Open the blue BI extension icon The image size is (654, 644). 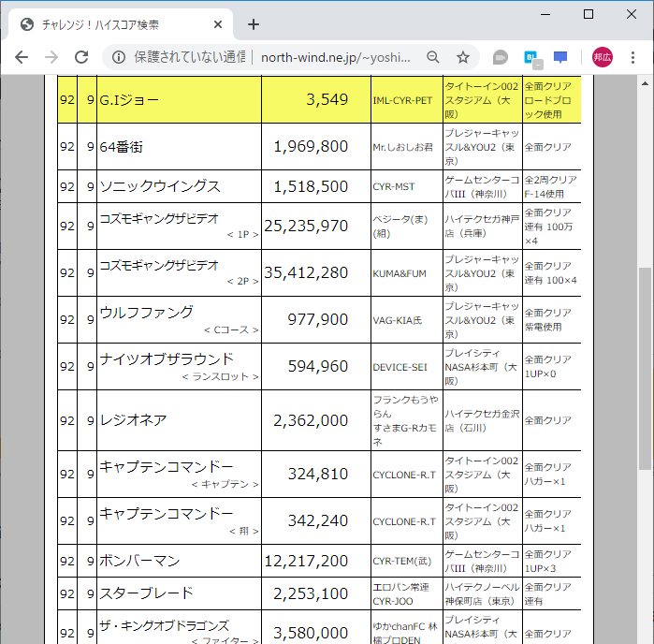[532, 58]
